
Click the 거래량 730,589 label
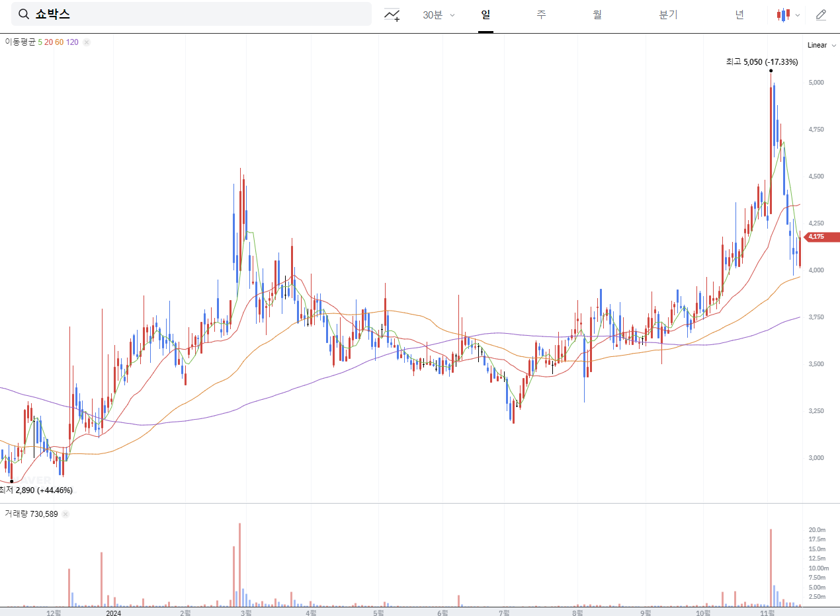pyautogui.click(x=32, y=514)
